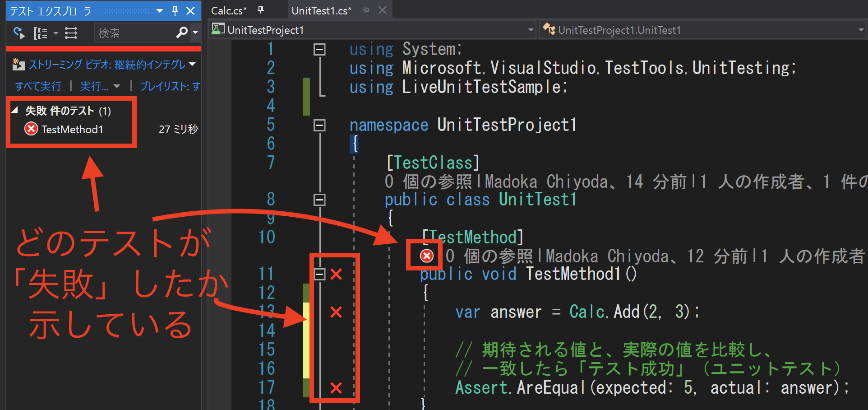868x410 pixels.
Task: Close the Test Explorer panel
Action: click(190, 10)
